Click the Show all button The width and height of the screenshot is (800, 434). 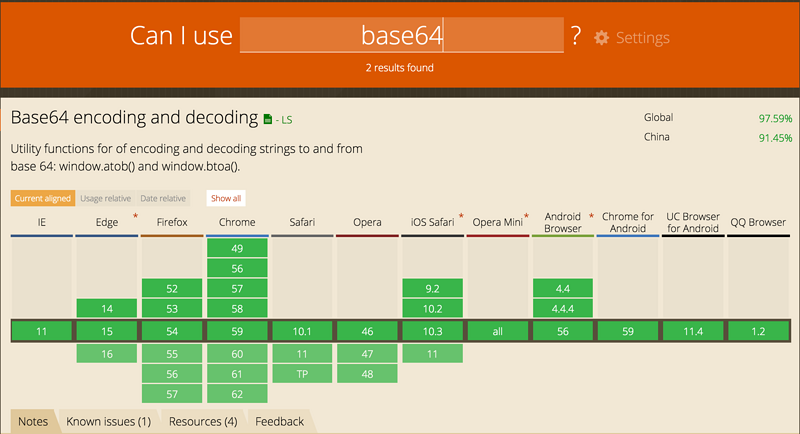click(226, 198)
